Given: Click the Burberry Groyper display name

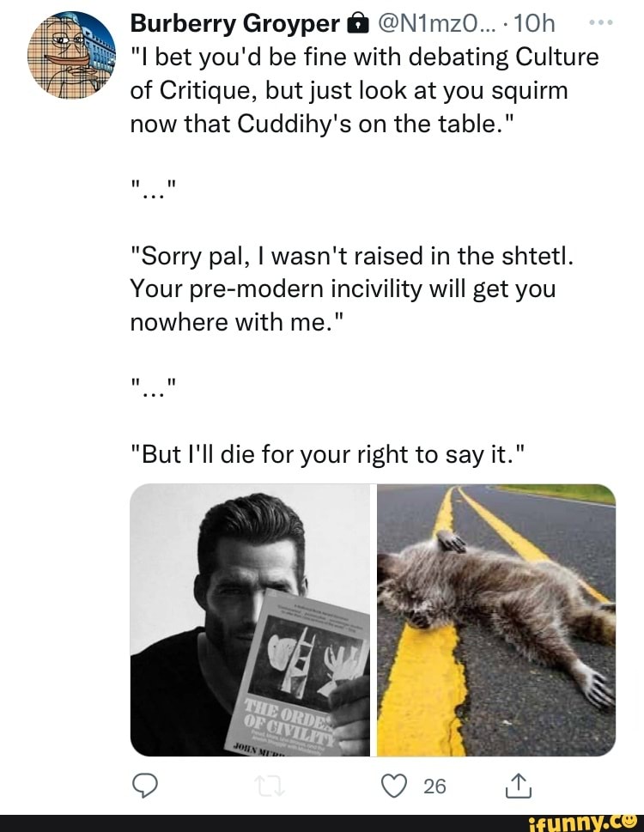Looking at the screenshot, I should 234,25.
